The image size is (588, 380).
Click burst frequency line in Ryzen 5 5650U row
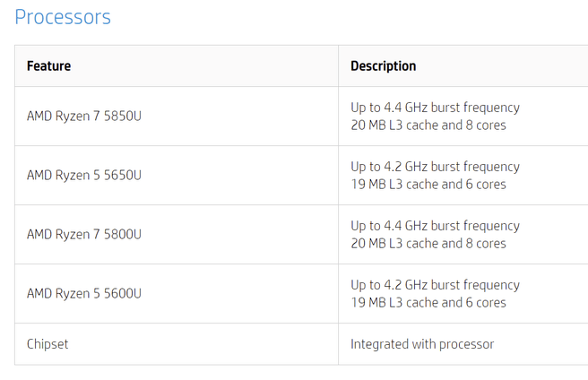(x=435, y=167)
